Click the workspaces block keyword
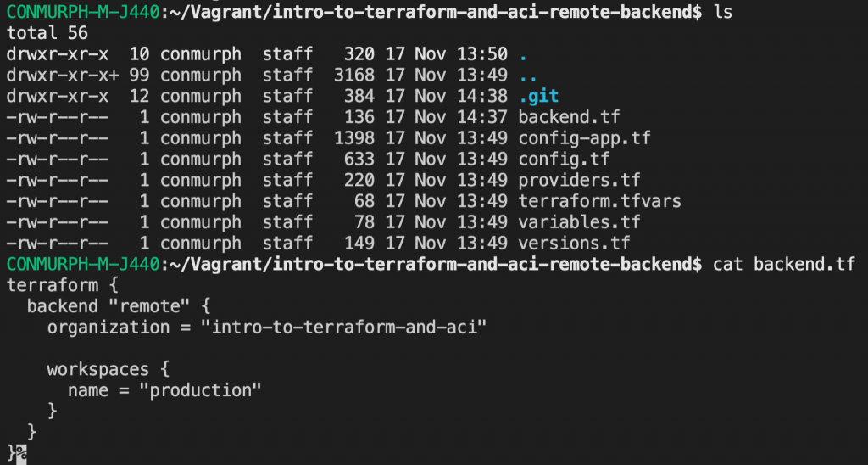The width and height of the screenshot is (868, 465). pos(98,369)
